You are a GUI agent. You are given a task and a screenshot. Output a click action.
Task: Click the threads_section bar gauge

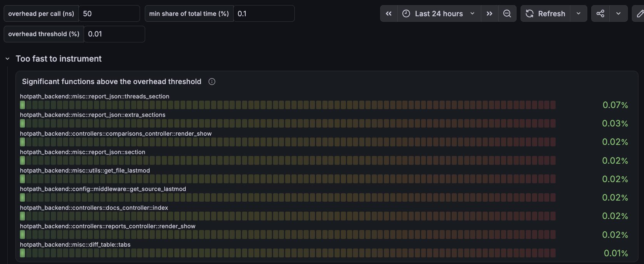click(288, 105)
